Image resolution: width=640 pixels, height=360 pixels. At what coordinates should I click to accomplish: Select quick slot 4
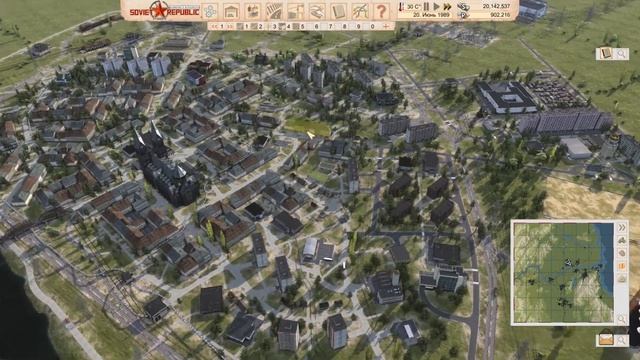click(x=286, y=27)
